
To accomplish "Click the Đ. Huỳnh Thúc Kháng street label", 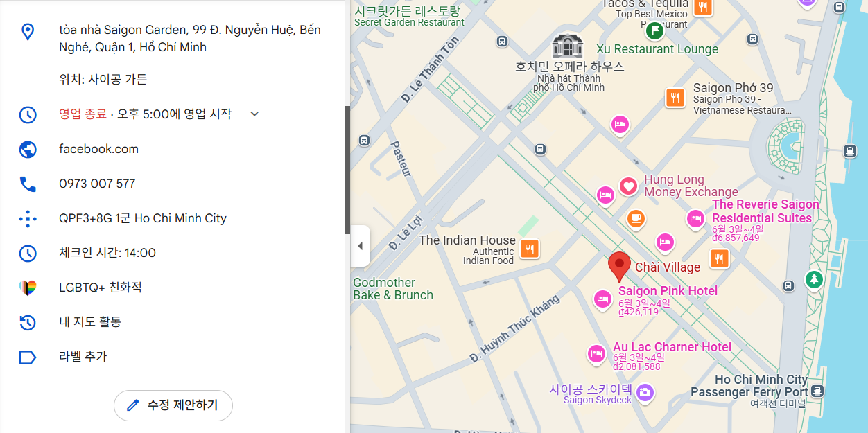I will point(514,329).
